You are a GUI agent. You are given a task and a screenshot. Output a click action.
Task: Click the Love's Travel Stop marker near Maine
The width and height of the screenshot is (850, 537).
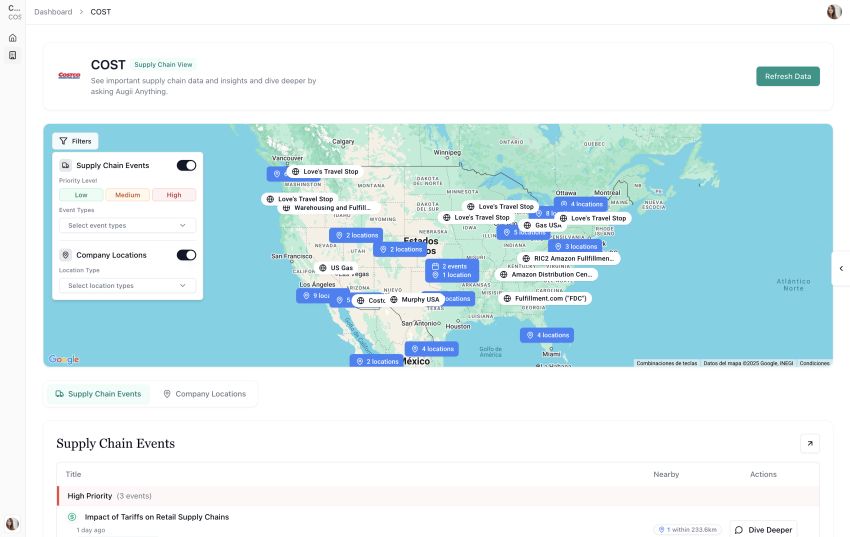pos(593,218)
